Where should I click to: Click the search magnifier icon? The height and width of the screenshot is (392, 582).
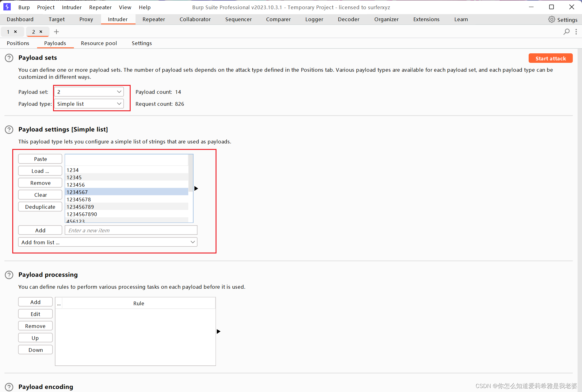pyautogui.click(x=566, y=32)
